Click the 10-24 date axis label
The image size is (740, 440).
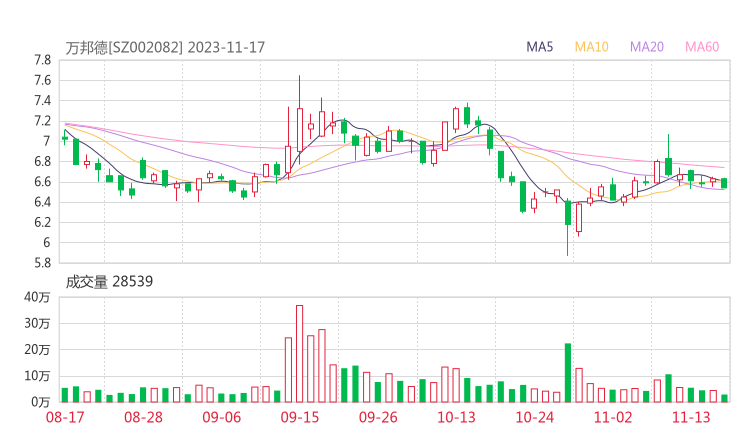[535, 417]
